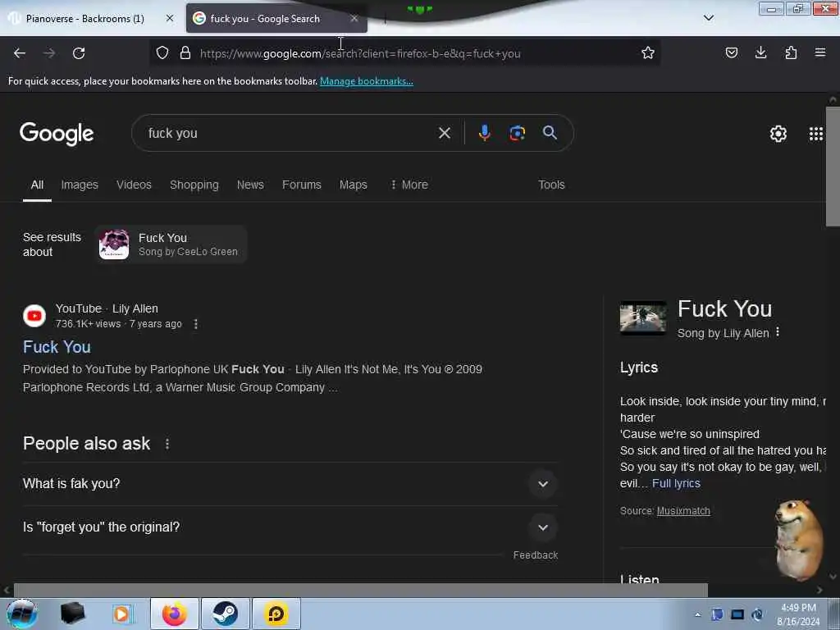Viewport: 840px width, 630px height.
Task: Expand 'What is fak you?' question
Action: (x=290, y=484)
